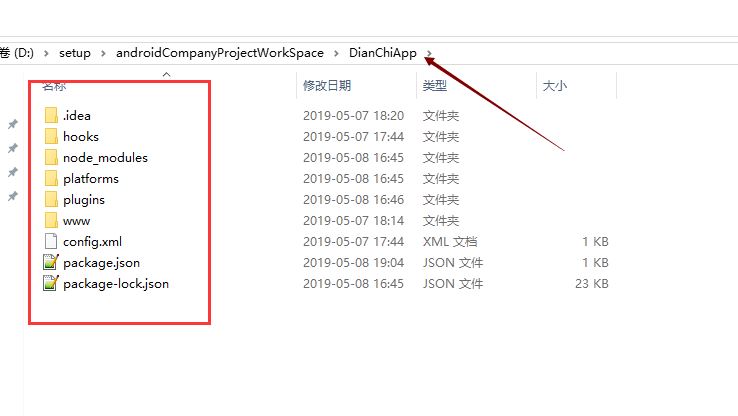Image resolution: width=738 pixels, height=416 pixels.
Task: Select the .idea folder icon
Action: tap(51, 115)
